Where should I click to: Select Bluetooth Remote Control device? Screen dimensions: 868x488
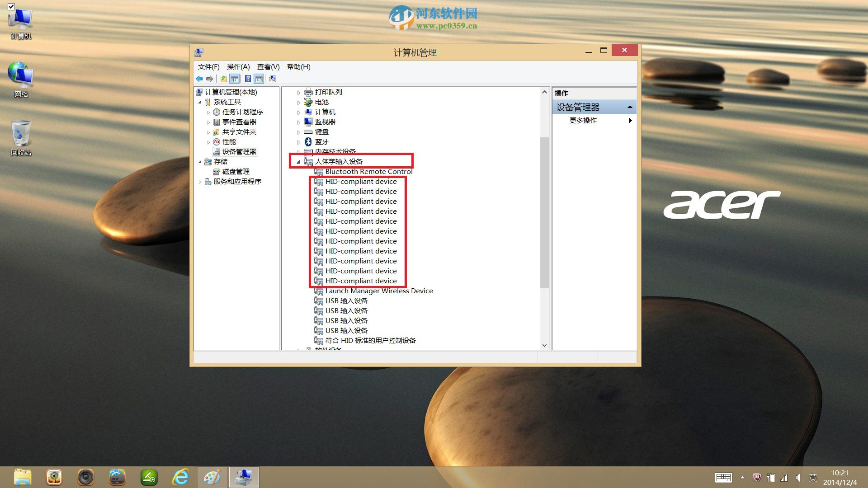tap(368, 172)
